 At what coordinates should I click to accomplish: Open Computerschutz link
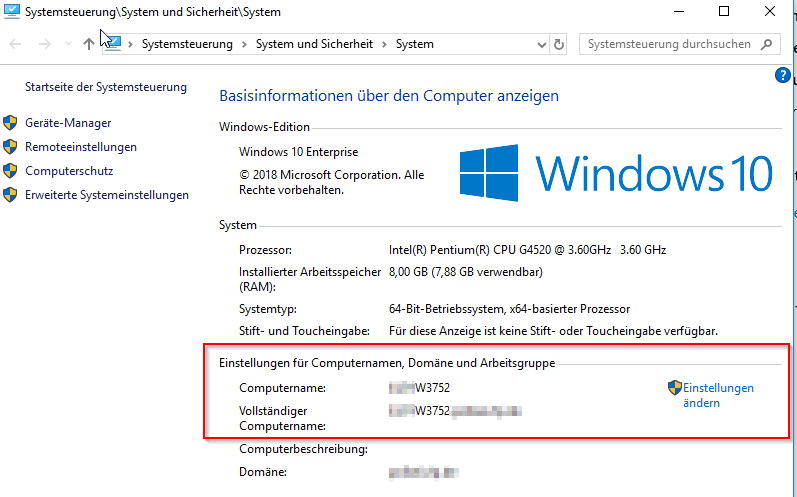(x=69, y=171)
